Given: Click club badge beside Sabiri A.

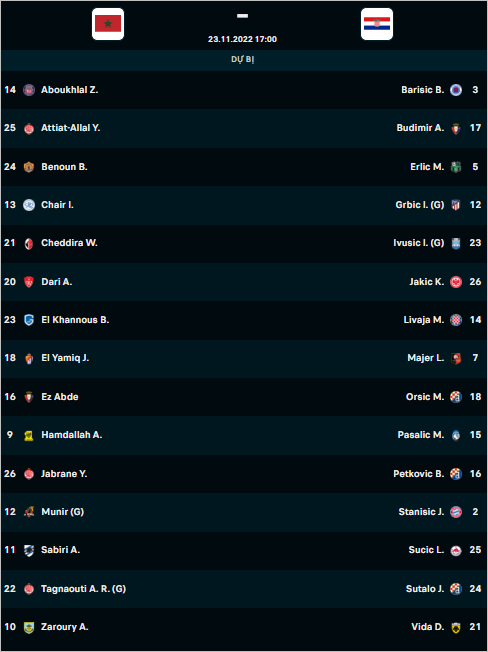Looking at the screenshot, I should [x=29, y=550].
